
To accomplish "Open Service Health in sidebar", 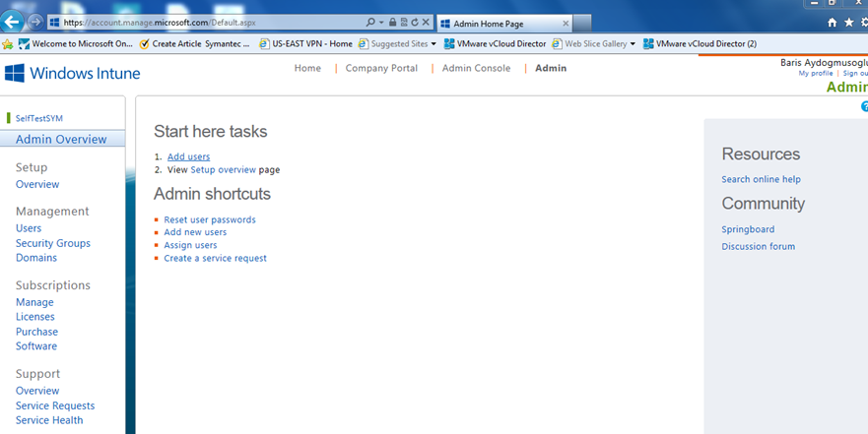I will pos(48,420).
